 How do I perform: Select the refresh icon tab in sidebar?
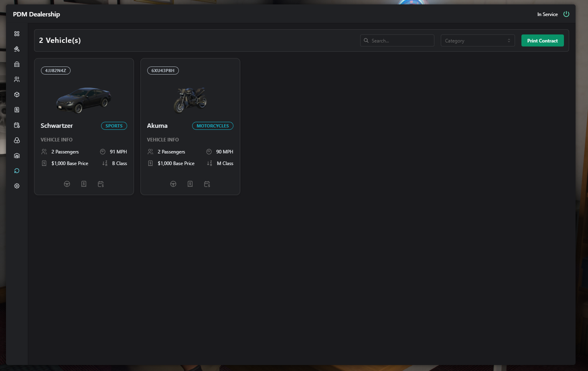click(x=17, y=171)
